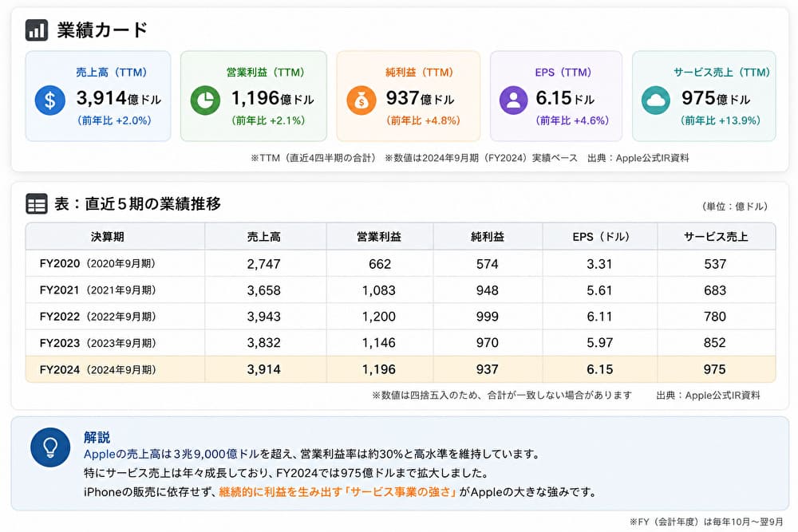798x532 pixels.
Task: Click the ※FY（会計年度）footnote
Action: coord(706,522)
